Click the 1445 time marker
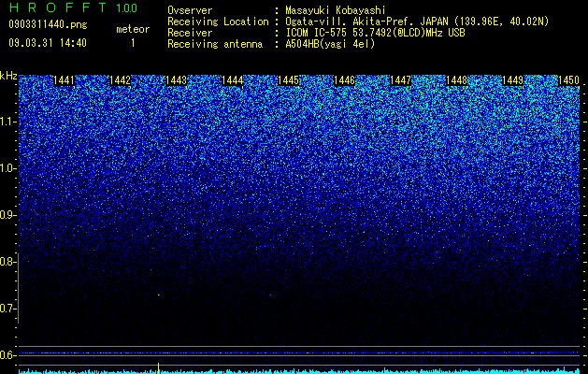The image size is (588, 374). (x=289, y=80)
